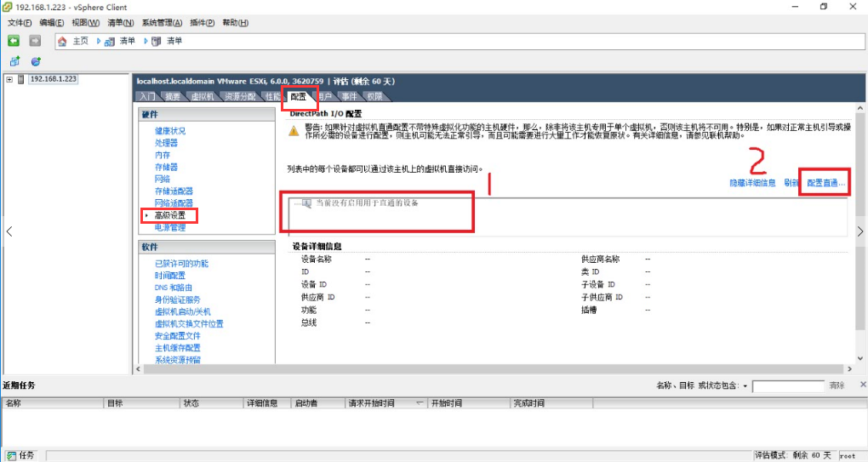Screen dimensions: 868x462
Task: Click the warning triangle icon
Action: (x=294, y=131)
